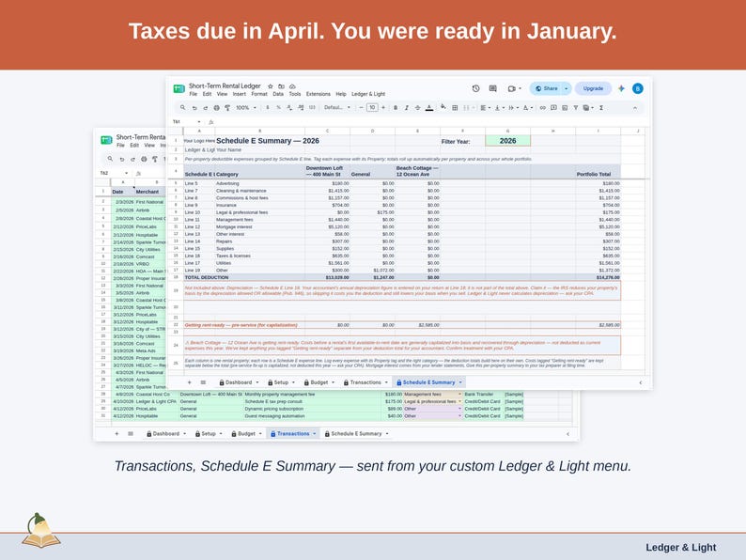Open the 100% zoom dropdown in front window

click(x=245, y=108)
